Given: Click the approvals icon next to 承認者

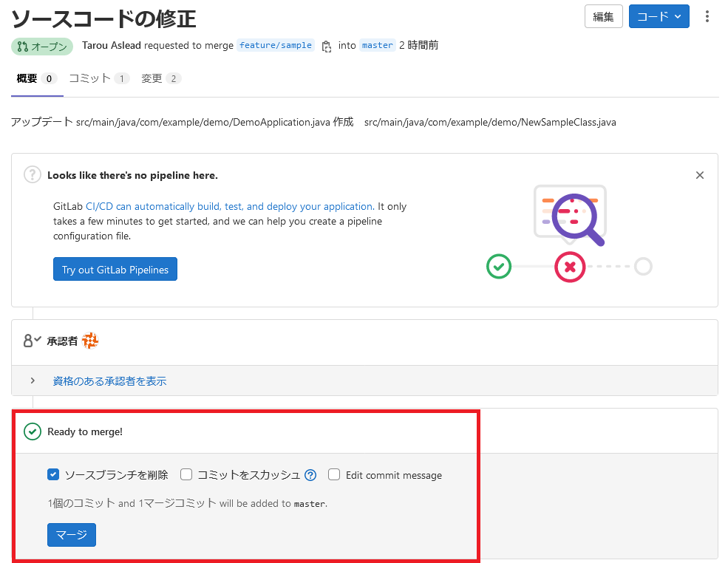Looking at the screenshot, I should pyautogui.click(x=33, y=341).
